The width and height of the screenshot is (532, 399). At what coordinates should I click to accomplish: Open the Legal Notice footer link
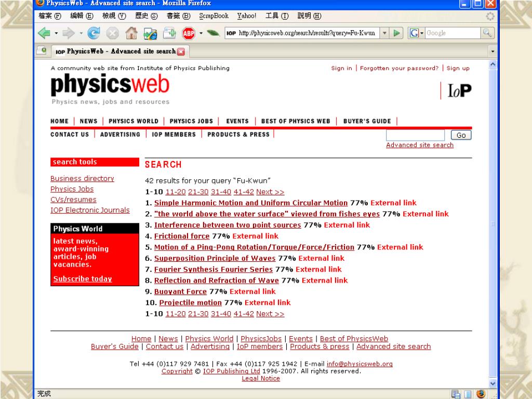pos(261,378)
